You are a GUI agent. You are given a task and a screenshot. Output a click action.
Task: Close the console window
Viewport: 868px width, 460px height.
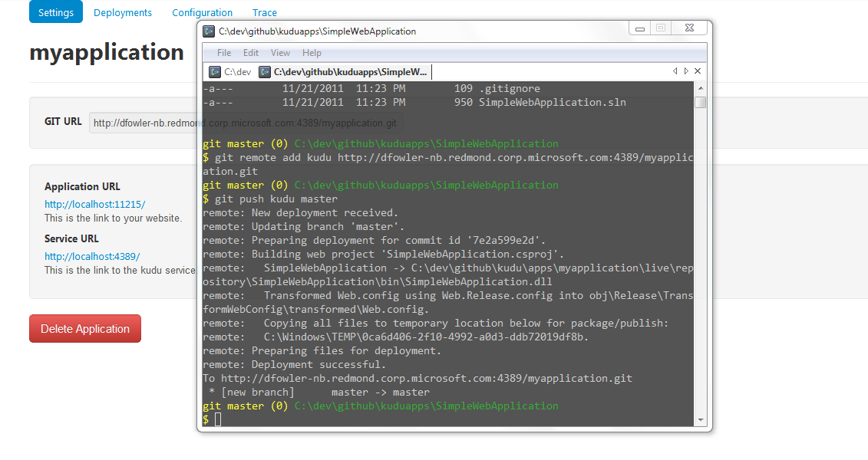tap(689, 28)
